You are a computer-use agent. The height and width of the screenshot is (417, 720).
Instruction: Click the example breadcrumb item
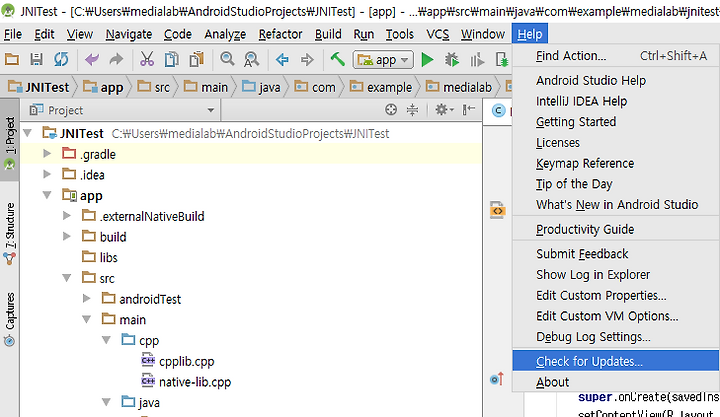381,87
